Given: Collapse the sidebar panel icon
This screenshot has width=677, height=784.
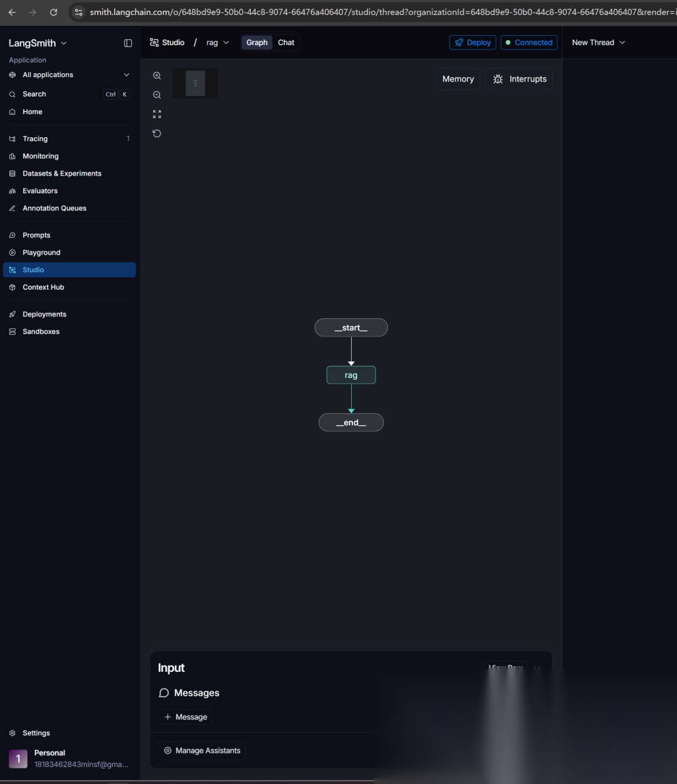Looking at the screenshot, I should click(128, 43).
